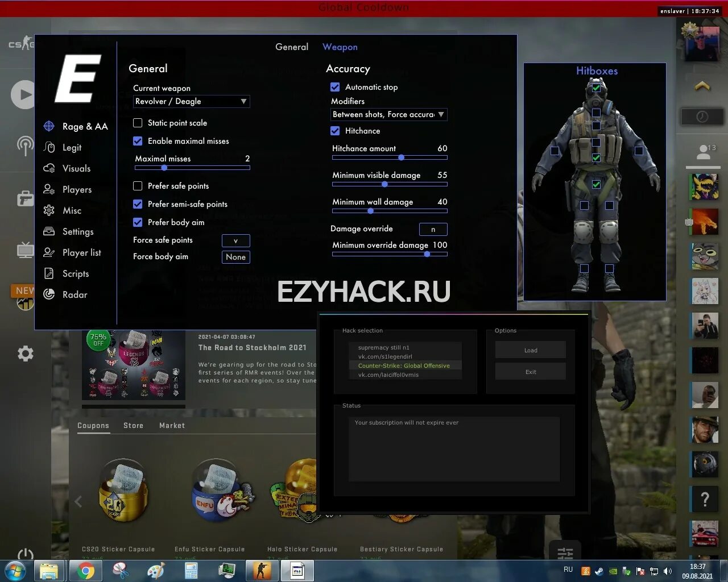Disable Enable maximal misses checkbox
The width and height of the screenshot is (728, 582).
pyautogui.click(x=138, y=141)
